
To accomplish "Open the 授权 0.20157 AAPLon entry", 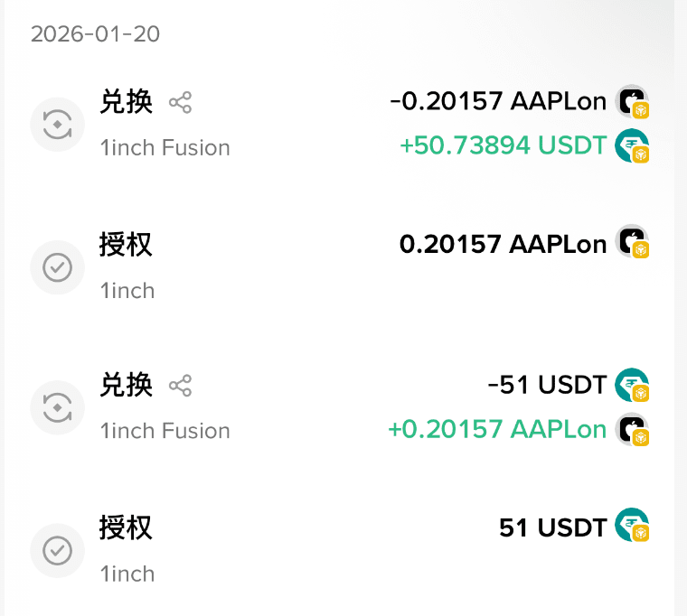I will point(340,267).
